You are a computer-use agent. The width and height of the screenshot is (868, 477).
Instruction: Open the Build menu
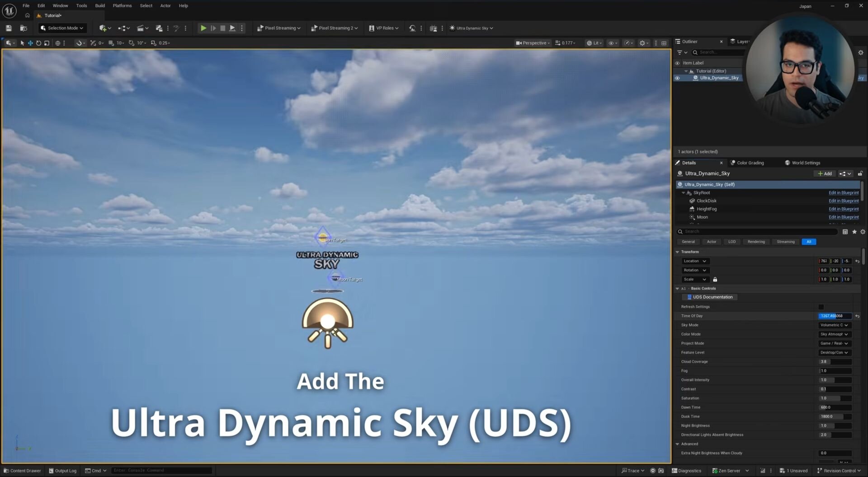click(100, 5)
